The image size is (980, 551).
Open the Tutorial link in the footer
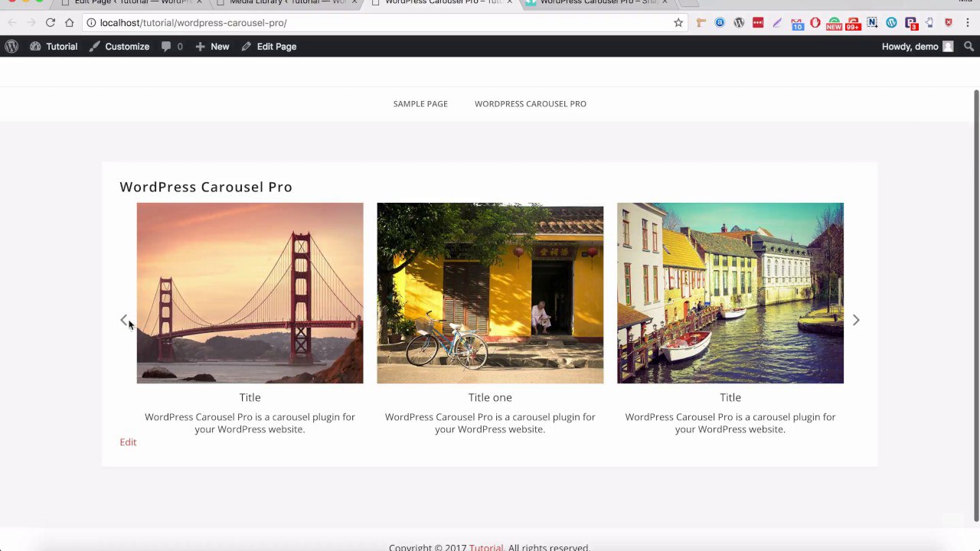(x=486, y=547)
